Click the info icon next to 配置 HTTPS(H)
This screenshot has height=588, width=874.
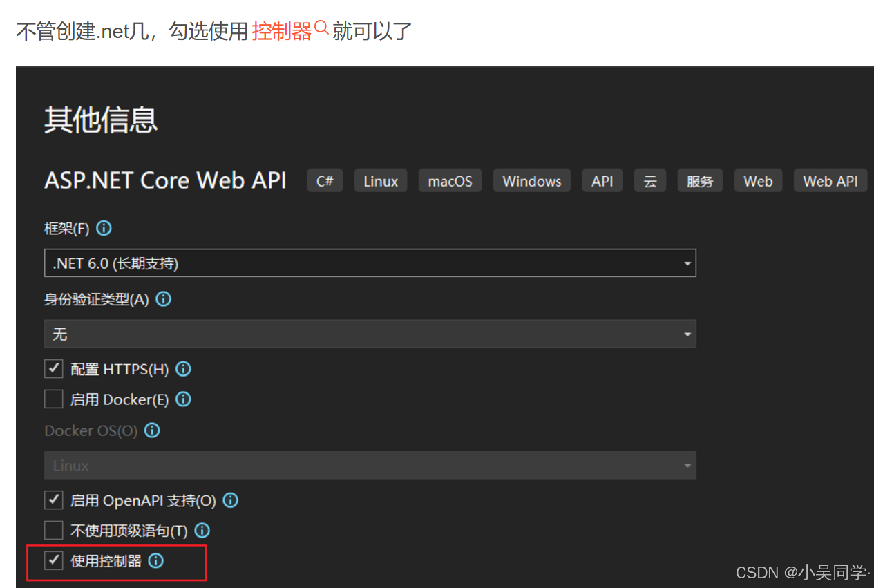pyautogui.click(x=183, y=369)
